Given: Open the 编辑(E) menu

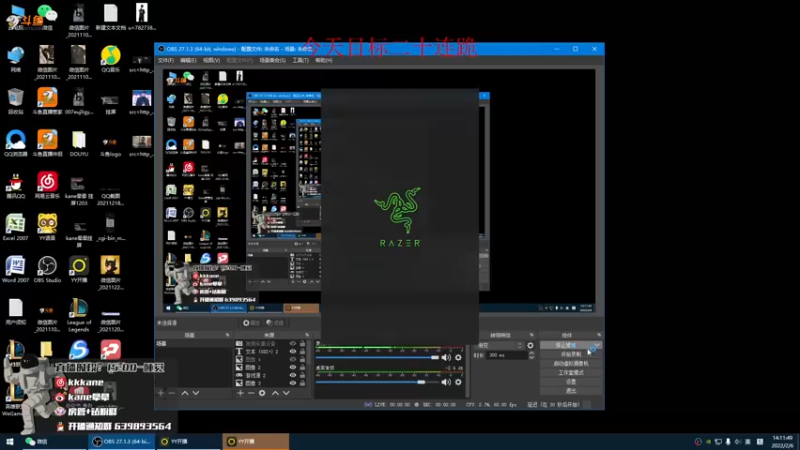Looking at the screenshot, I should pyautogui.click(x=188, y=60).
